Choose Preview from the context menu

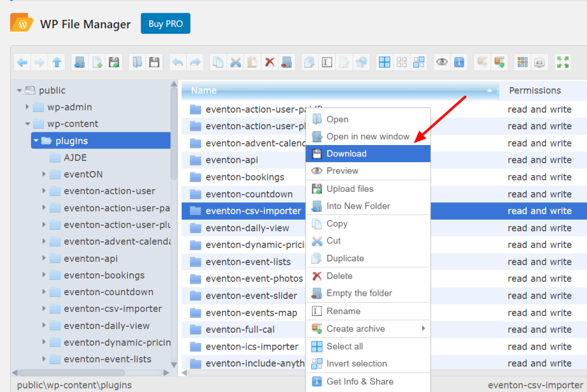pos(368,171)
